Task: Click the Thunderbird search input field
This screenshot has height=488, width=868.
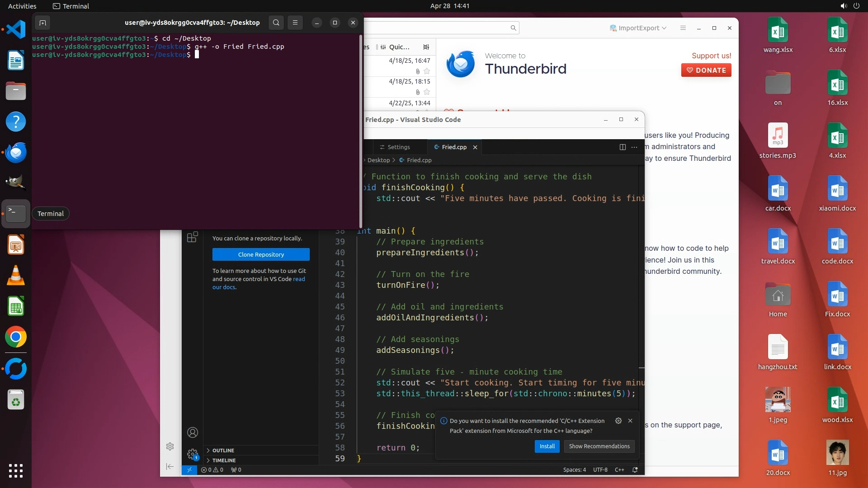Action: 439,28
